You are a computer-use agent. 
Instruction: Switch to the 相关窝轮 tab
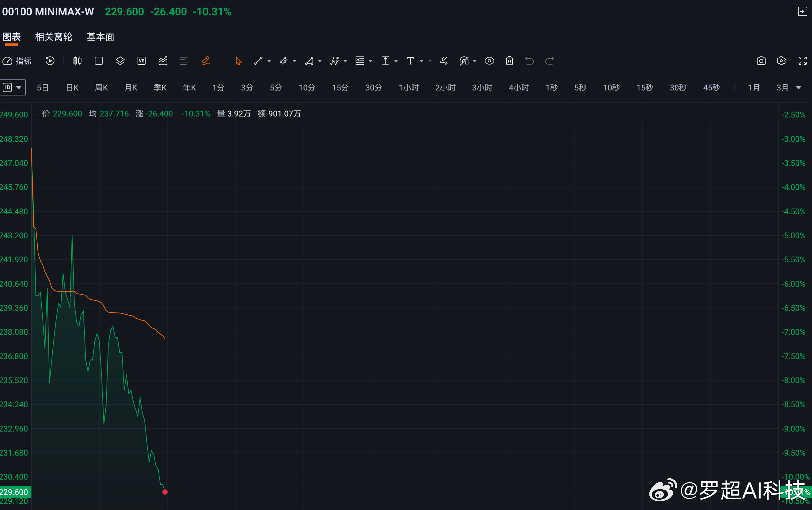pyautogui.click(x=54, y=37)
